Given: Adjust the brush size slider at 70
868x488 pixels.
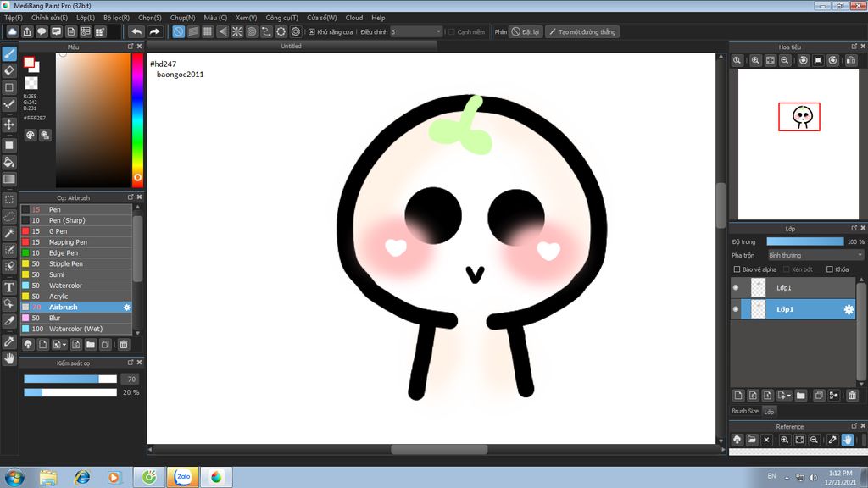Looking at the screenshot, I should 70,379.
